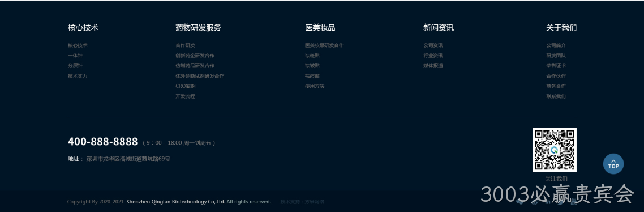Click the 商务合作 link
This screenshot has width=644, height=212.
pos(556,87)
